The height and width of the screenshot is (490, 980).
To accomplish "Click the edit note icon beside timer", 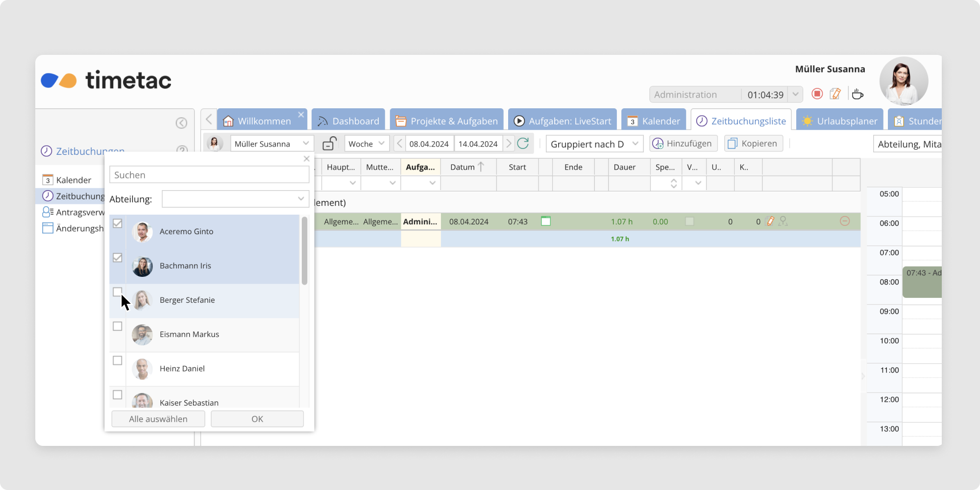I will click(835, 94).
